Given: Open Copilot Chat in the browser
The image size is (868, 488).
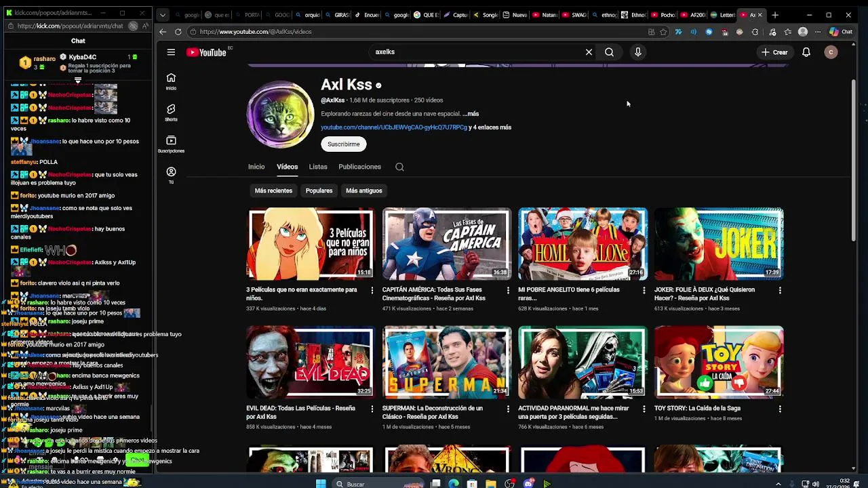Looking at the screenshot, I should coord(841,32).
